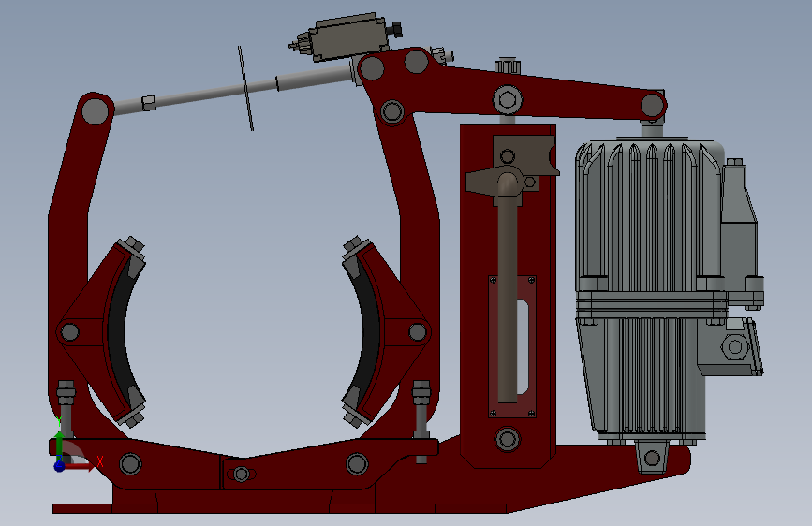Screen dimensions: 812x526
Task: Select the left adjusting bolt above the base
Action: pyautogui.click(x=66, y=409)
